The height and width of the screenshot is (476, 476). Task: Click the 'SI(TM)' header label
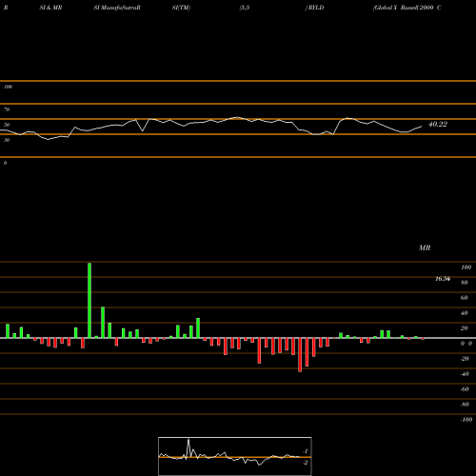pyautogui.click(x=181, y=8)
